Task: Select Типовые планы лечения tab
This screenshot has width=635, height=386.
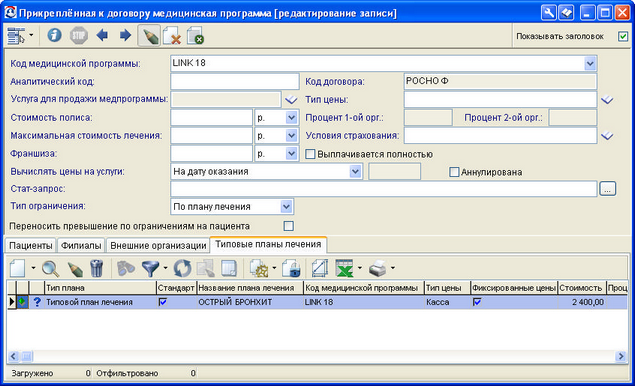Action: [x=268, y=244]
